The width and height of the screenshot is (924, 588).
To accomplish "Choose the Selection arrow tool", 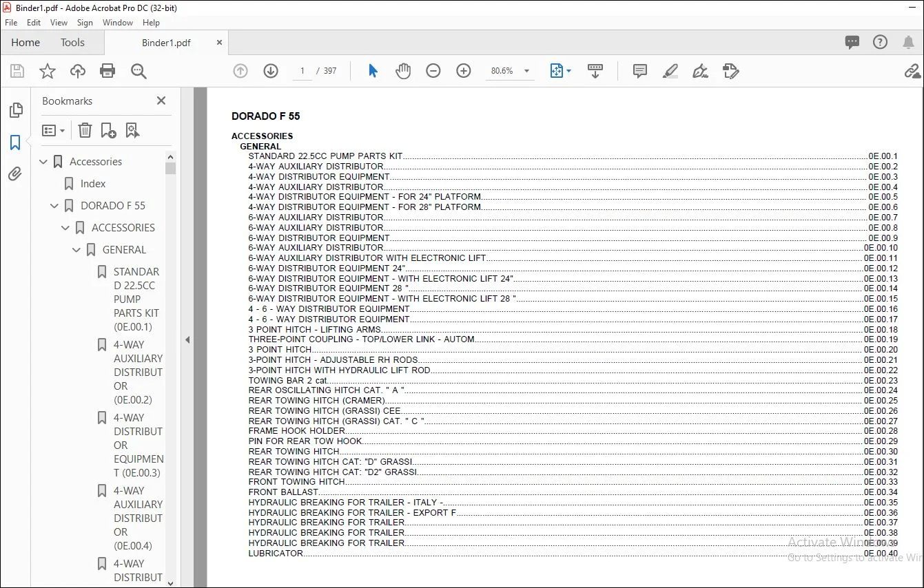I will pos(373,71).
